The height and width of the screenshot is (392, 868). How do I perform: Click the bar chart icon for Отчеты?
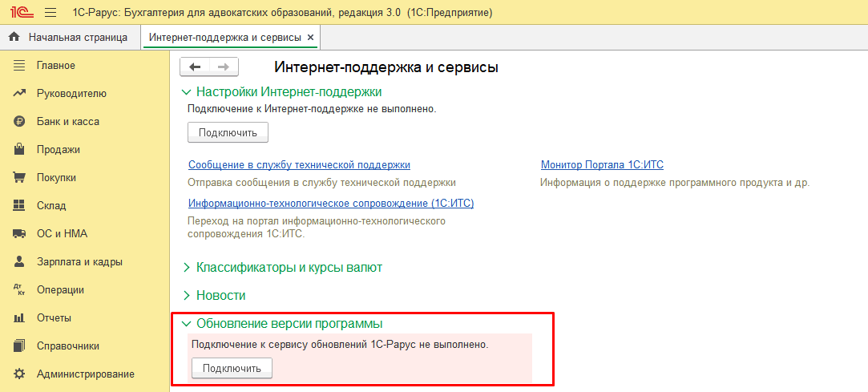(20, 318)
